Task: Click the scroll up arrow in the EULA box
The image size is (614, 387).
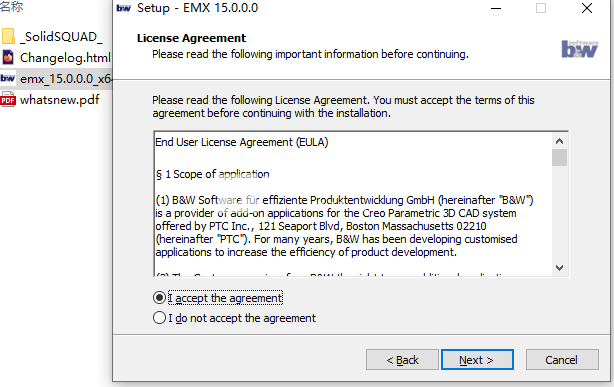Action: (559, 141)
